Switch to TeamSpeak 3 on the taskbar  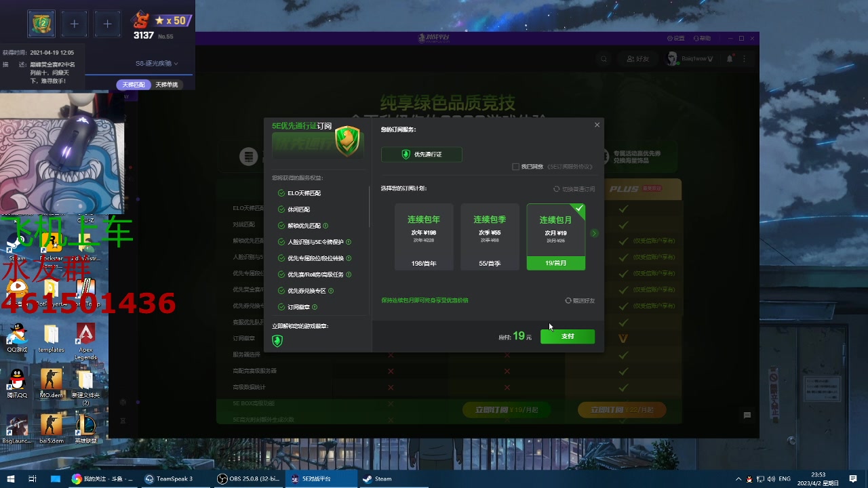(175, 479)
